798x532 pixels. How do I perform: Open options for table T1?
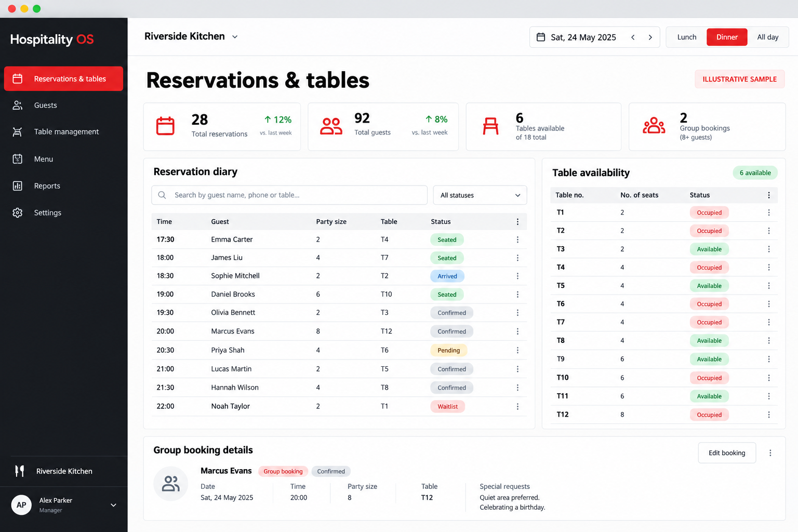769,212
